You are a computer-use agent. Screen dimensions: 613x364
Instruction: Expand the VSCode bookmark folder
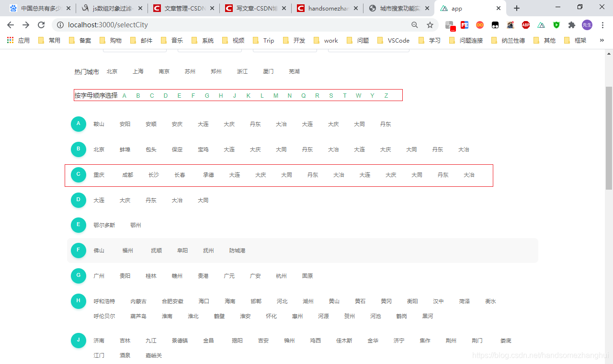[x=393, y=40]
